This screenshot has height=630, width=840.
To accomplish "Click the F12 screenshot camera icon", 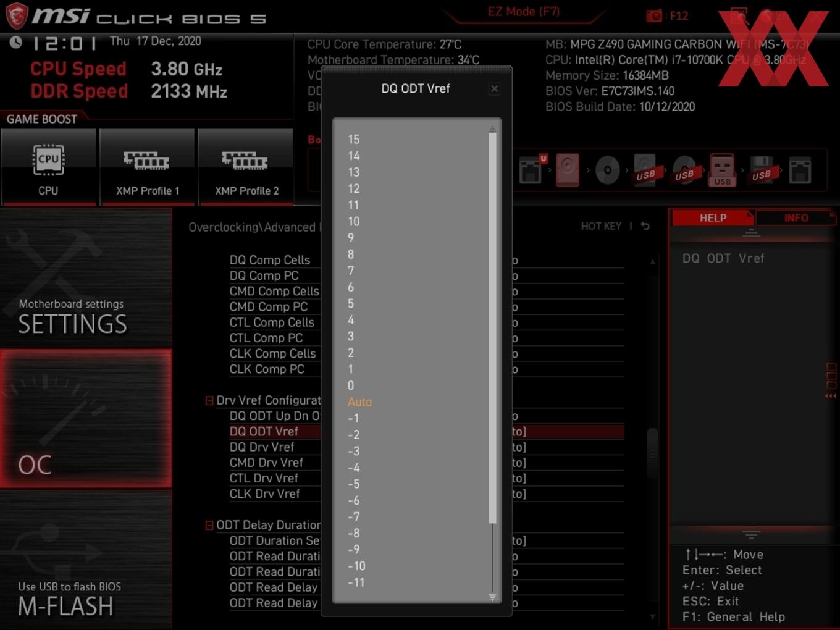I will 653,16.
